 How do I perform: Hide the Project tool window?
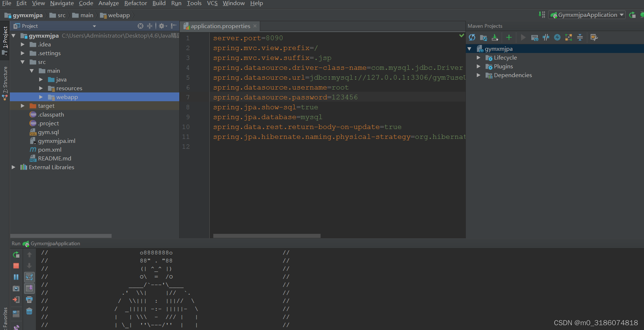(174, 26)
